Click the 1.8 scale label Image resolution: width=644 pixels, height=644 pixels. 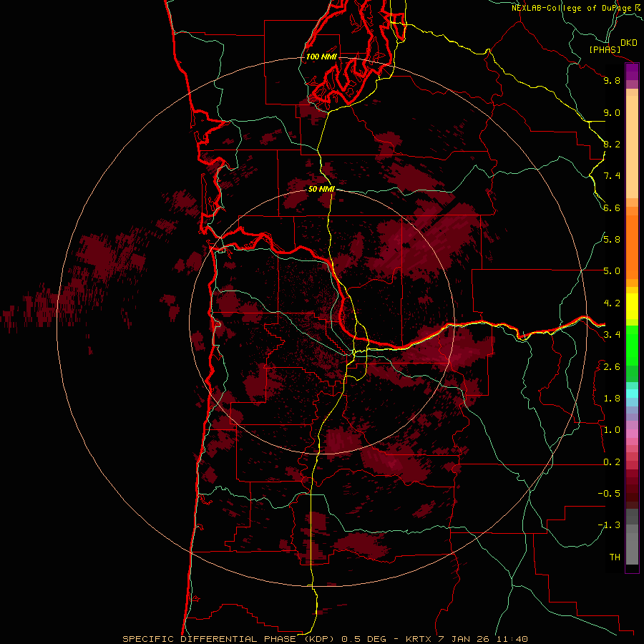pyautogui.click(x=612, y=399)
